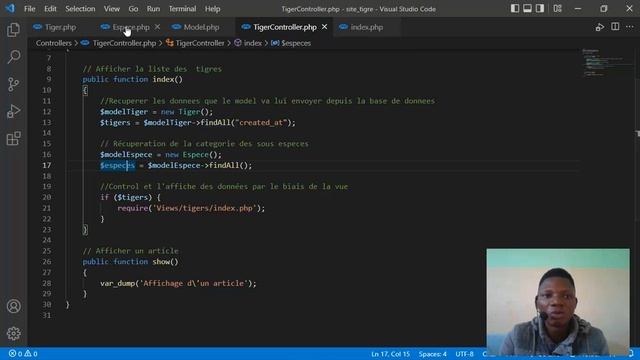Image resolution: width=640 pixels, height=360 pixels.
Task: Click the Spaces: 4 indentation status item
Action: (x=432, y=354)
